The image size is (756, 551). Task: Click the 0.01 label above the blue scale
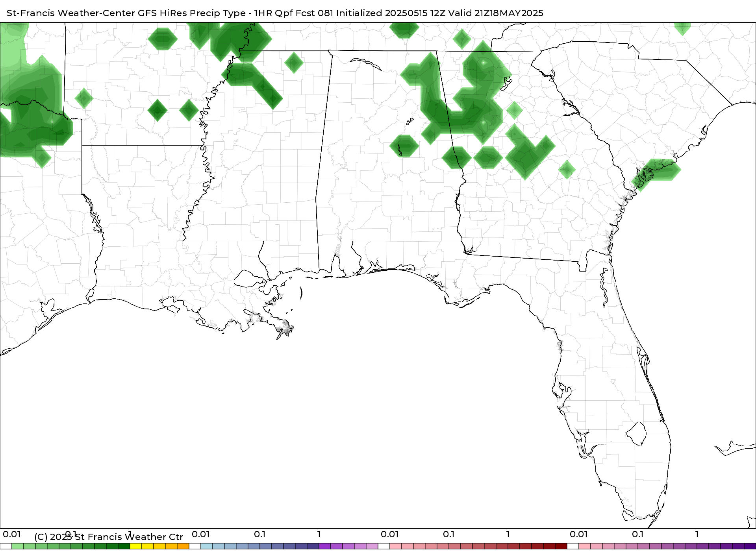click(x=201, y=534)
